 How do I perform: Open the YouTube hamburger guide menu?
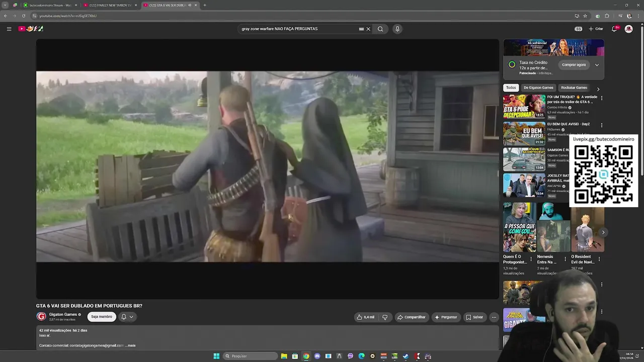(x=9, y=29)
